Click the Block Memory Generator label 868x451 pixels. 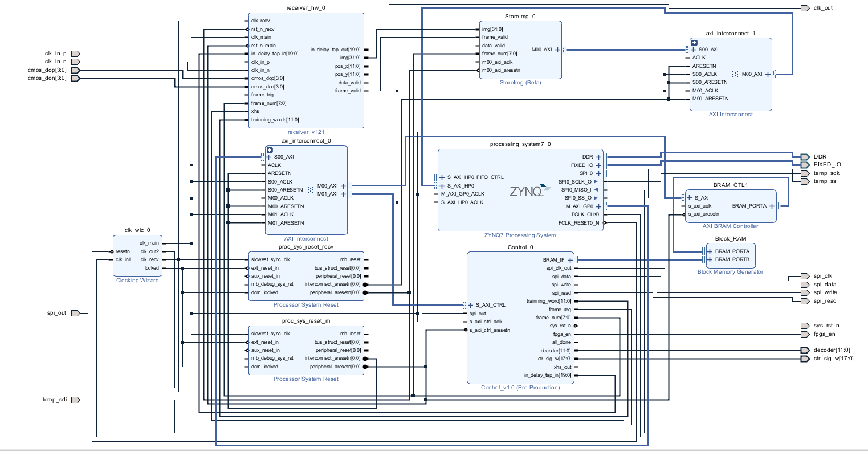730,272
